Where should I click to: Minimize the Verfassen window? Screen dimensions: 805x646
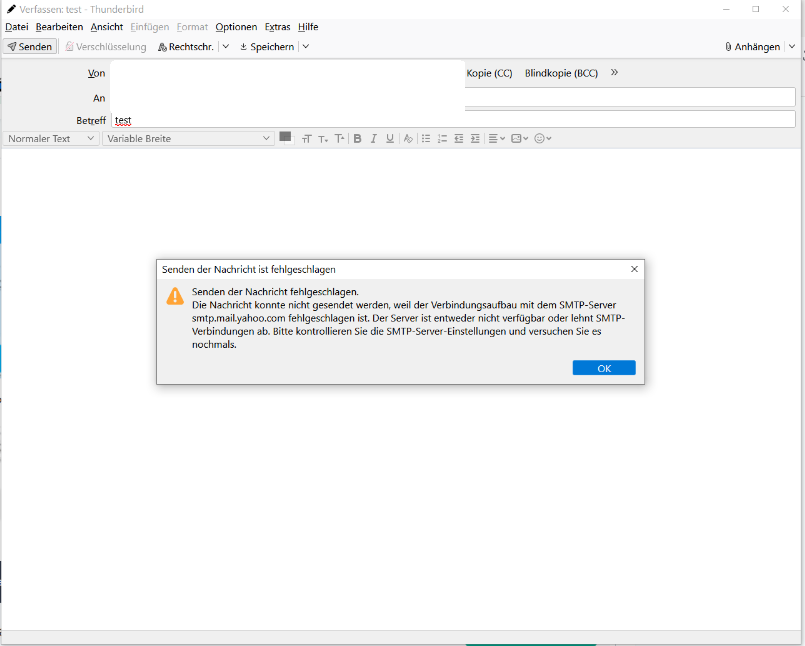click(726, 9)
